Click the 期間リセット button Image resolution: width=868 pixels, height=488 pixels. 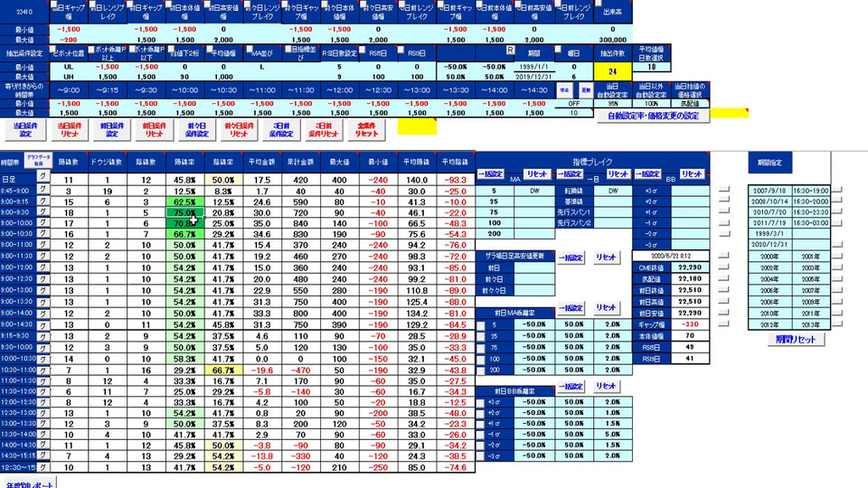(795, 339)
